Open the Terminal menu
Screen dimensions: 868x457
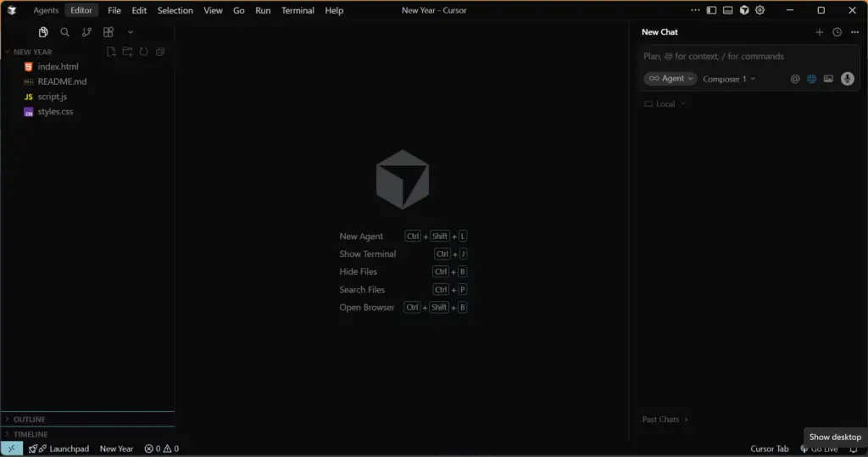298,10
